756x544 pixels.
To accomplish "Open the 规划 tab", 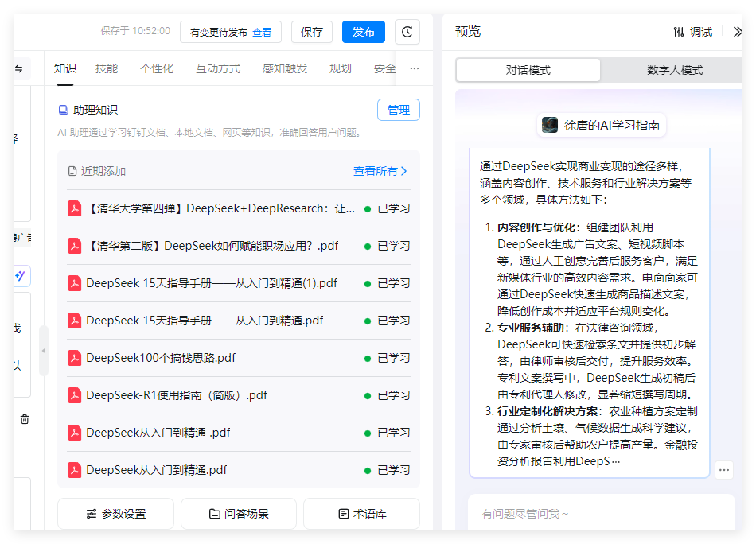I will click(340, 69).
